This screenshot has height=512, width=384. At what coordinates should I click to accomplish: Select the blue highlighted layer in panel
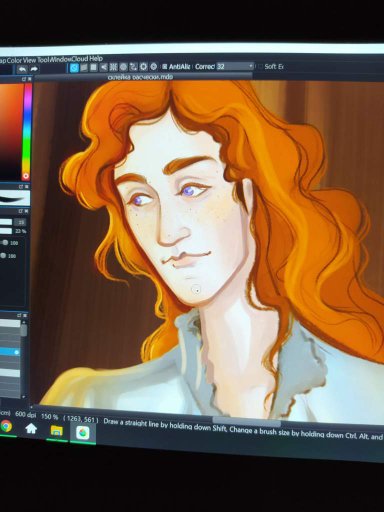tap(10, 352)
